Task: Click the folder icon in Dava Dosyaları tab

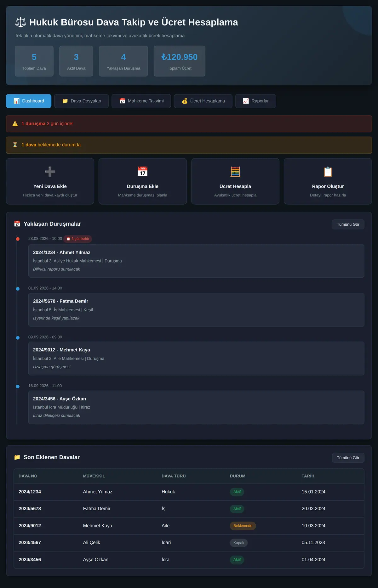Action: tap(65, 101)
